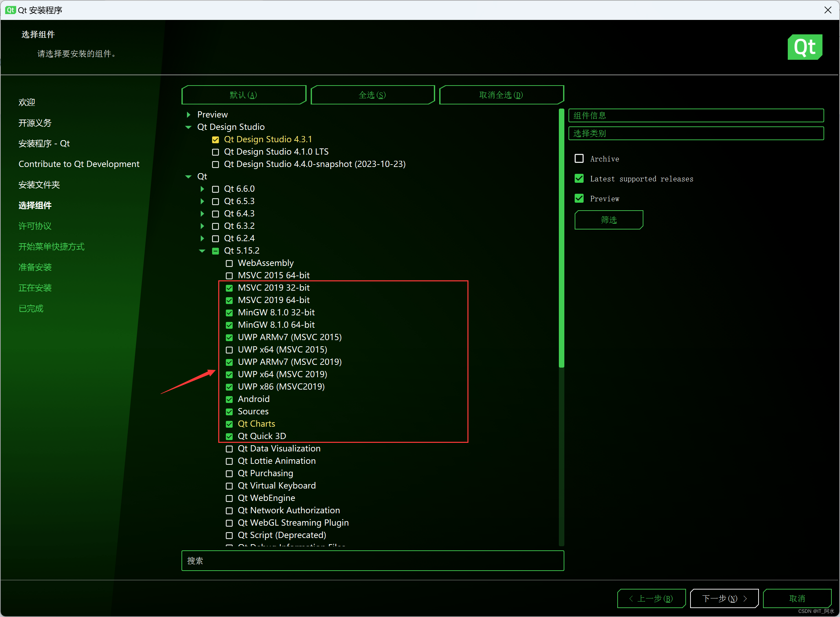Check the WebAssembly component
This screenshot has height=617, width=840.
229,263
